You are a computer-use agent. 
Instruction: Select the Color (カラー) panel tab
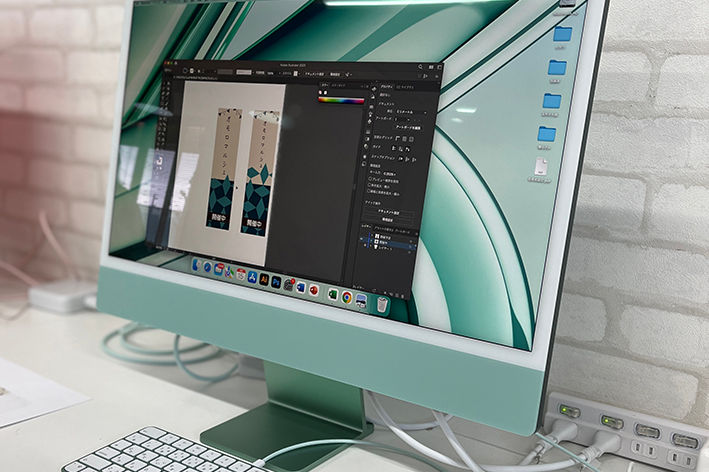point(325,85)
